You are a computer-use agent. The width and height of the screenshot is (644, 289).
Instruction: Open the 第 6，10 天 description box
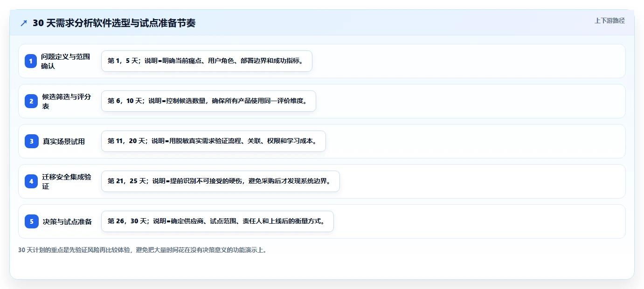[208, 101]
